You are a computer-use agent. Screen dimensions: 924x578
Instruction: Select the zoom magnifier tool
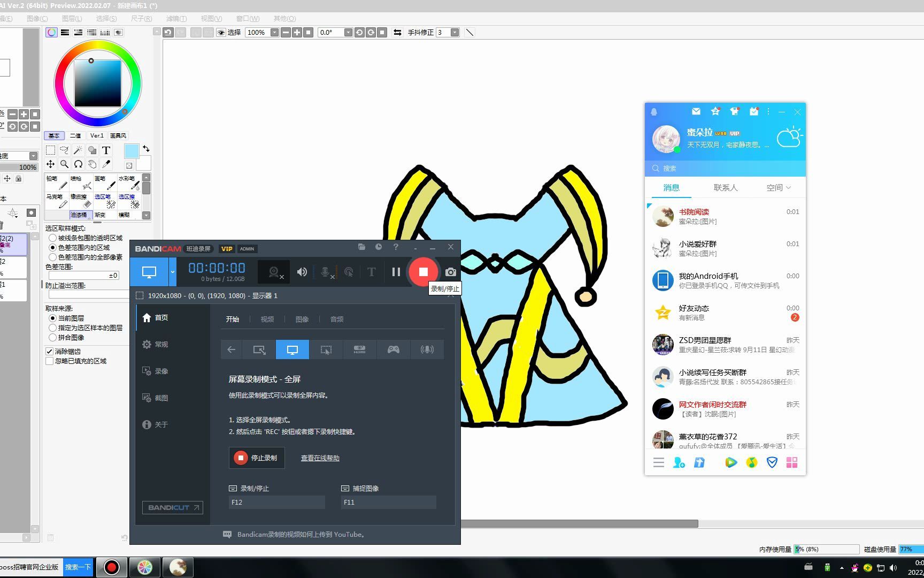(x=64, y=164)
